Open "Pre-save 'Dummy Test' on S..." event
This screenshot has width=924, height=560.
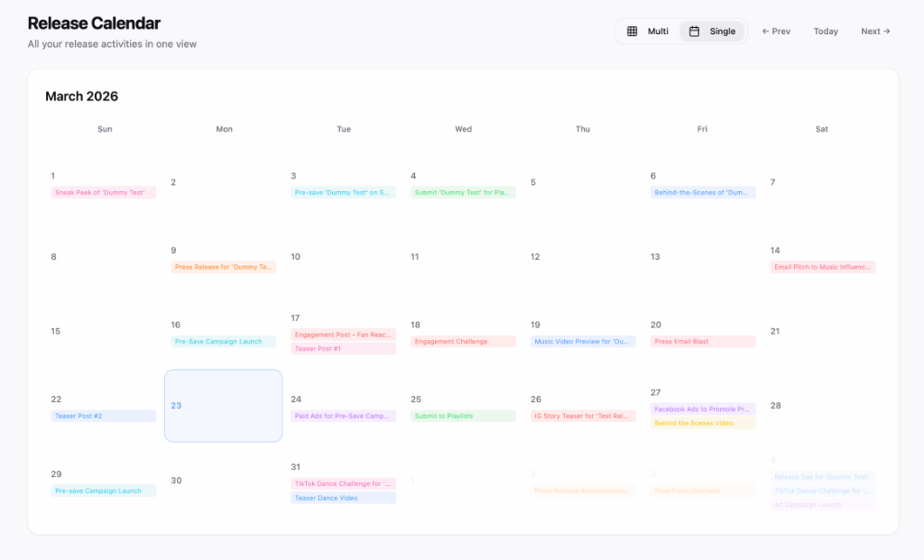coord(343,193)
